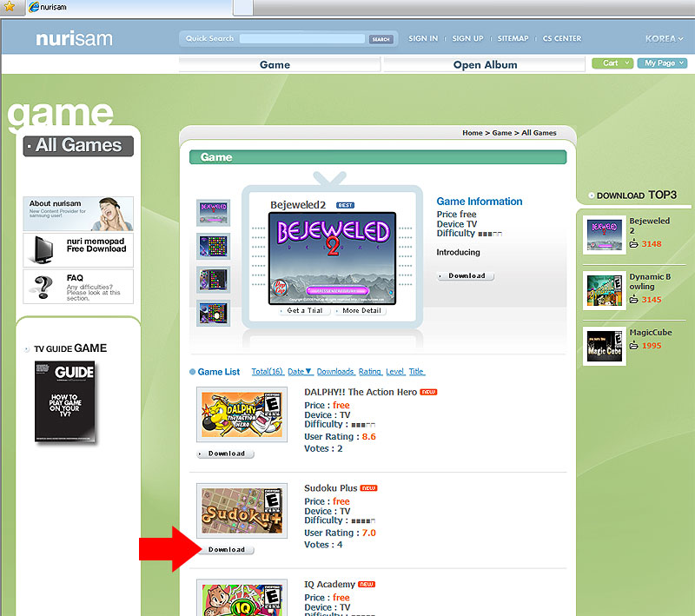Screen dimensions: 695x616
Task: Open the CS CENTER link
Action: point(562,38)
